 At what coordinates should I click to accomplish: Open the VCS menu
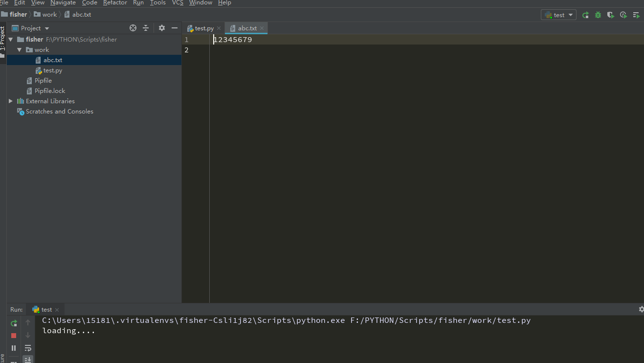pos(177,3)
